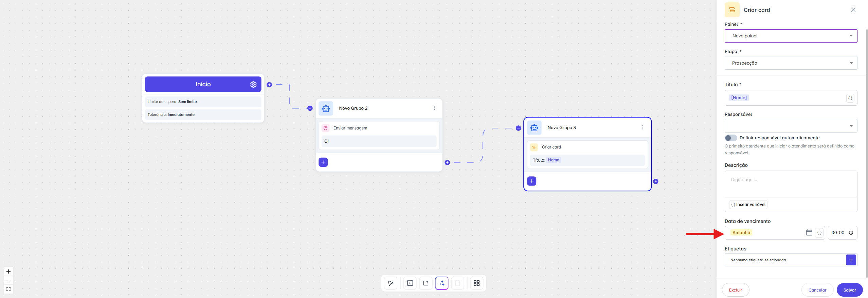Open Início settings gear icon
868x298 pixels.
[253, 84]
